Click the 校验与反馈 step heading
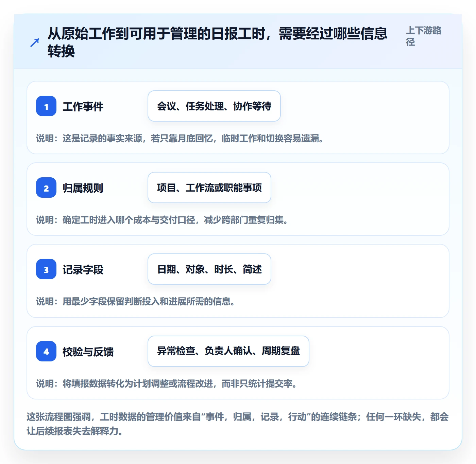The height and width of the screenshot is (464, 476). point(88,352)
